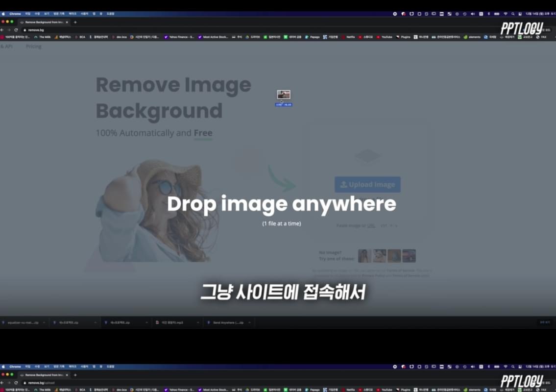556x392 pixels.
Task: Open the mp3 file in the download bar
Action: pyautogui.click(x=169, y=322)
